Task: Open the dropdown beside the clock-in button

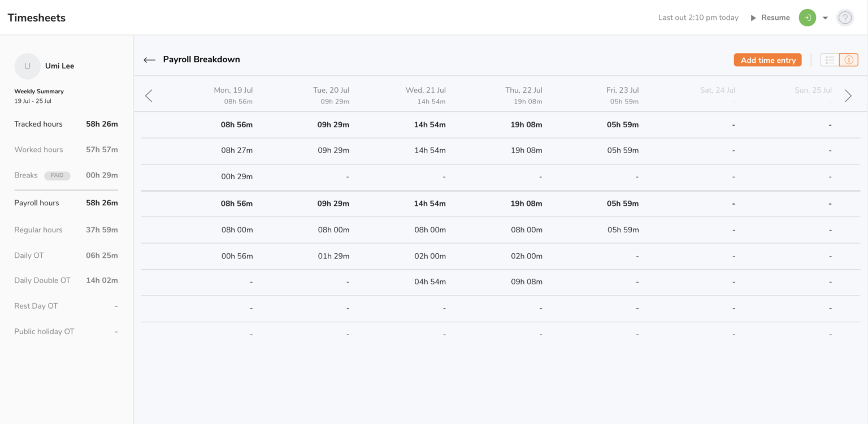Action: click(825, 18)
